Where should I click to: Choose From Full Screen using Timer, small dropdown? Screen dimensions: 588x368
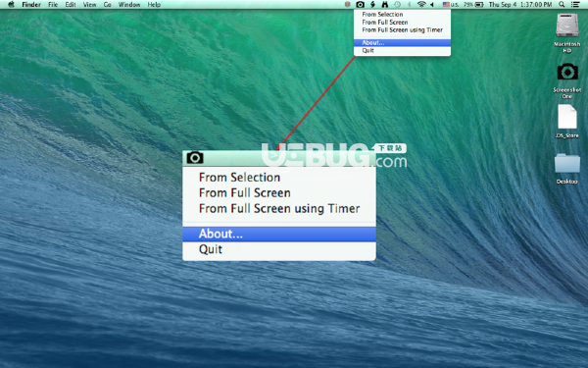coord(402,30)
